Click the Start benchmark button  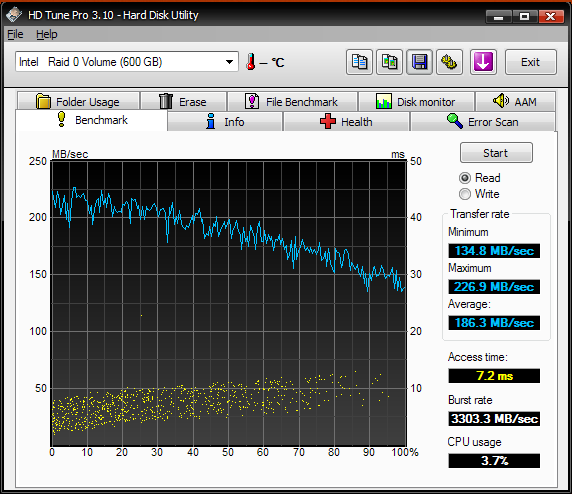point(496,153)
